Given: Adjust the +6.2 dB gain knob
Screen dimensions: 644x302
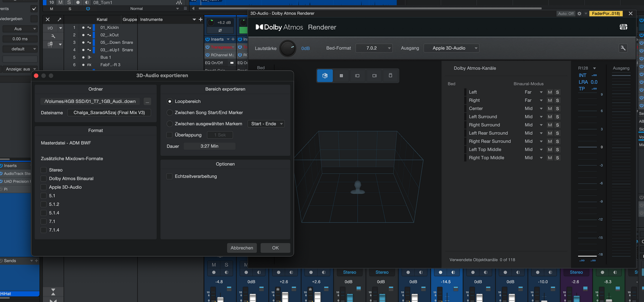Looking at the screenshot, I should pyautogui.click(x=211, y=22).
